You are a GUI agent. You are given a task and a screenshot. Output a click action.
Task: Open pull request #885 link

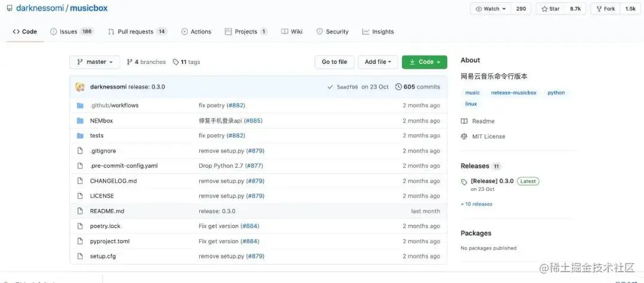click(253, 121)
